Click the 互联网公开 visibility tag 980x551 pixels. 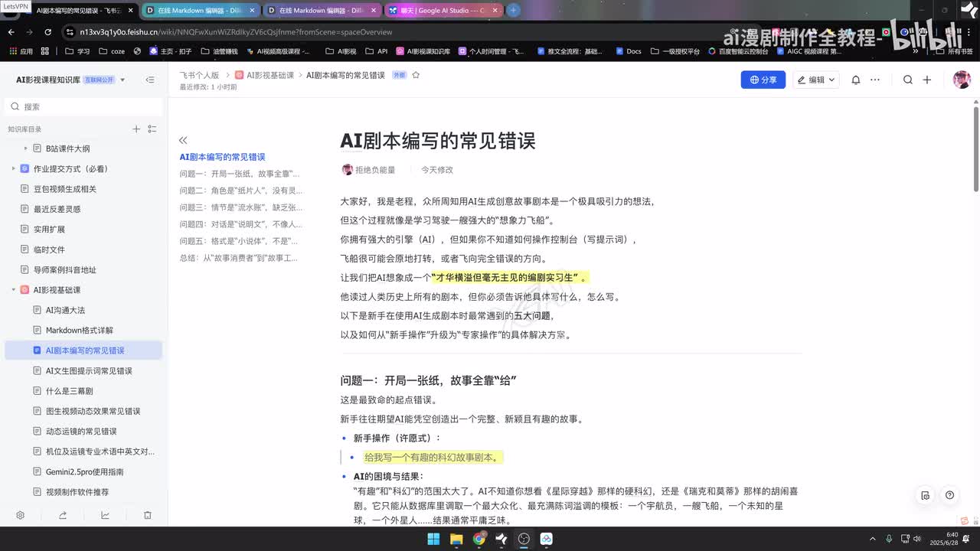coord(99,80)
